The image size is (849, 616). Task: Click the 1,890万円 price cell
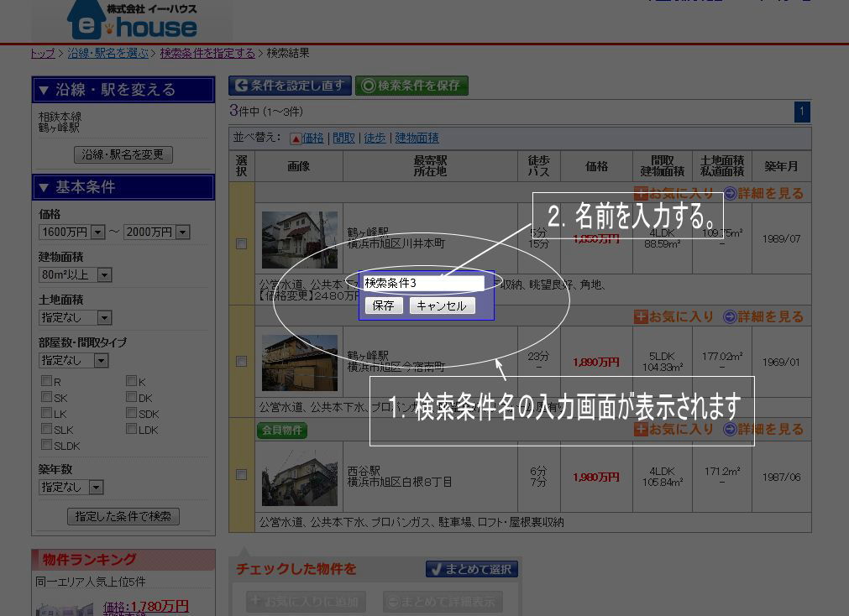point(596,362)
